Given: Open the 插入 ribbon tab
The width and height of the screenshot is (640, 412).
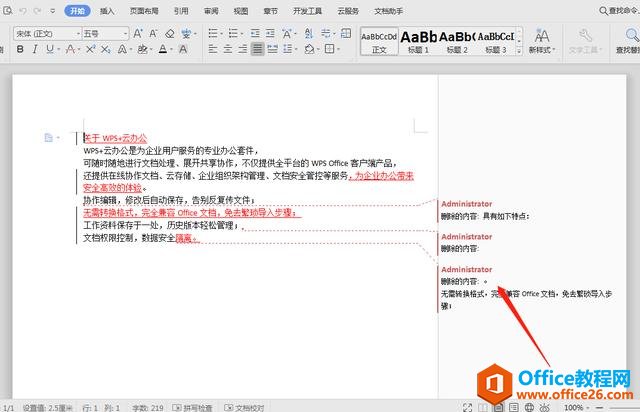Looking at the screenshot, I should tap(107, 11).
